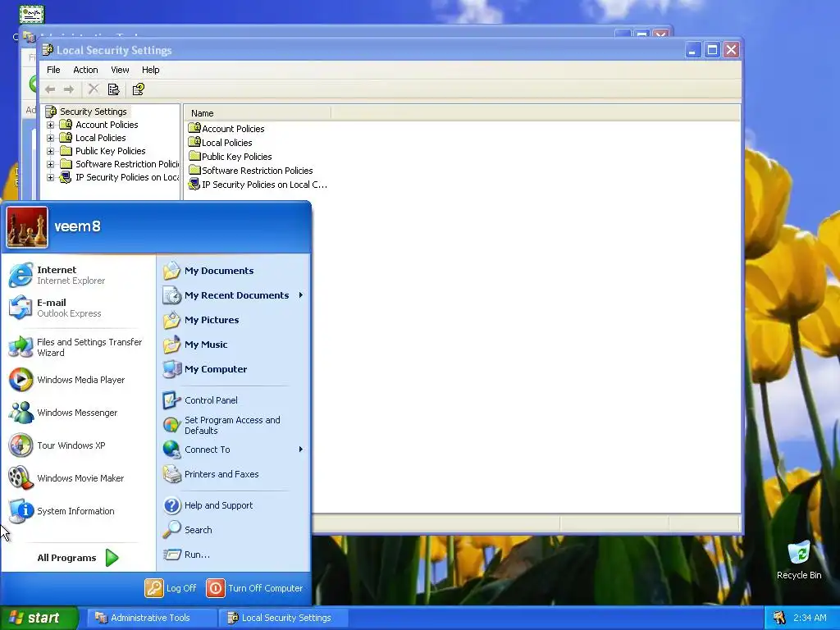
Task: Click the Name column header
Action: [258, 113]
